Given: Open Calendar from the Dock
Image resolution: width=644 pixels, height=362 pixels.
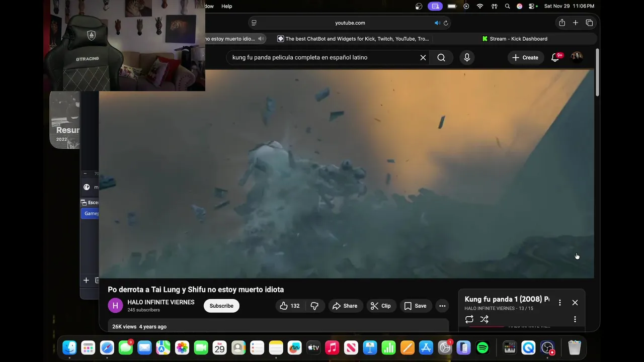Looking at the screenshot, I should 219,347.
